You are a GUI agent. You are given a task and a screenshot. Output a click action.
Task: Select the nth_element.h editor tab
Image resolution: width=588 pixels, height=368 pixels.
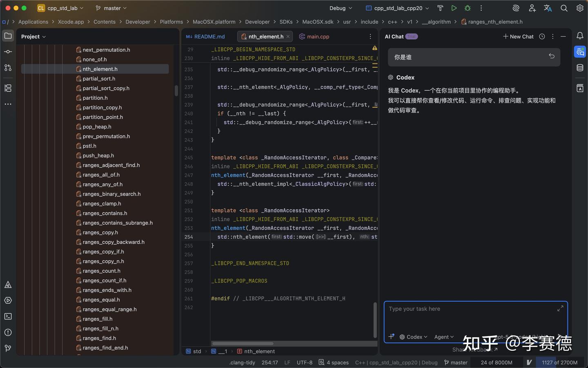tap(265, 36)
